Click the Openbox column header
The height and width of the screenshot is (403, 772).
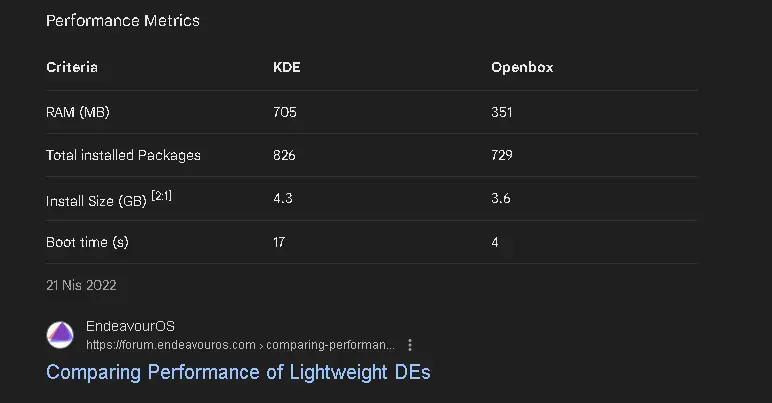522,67
